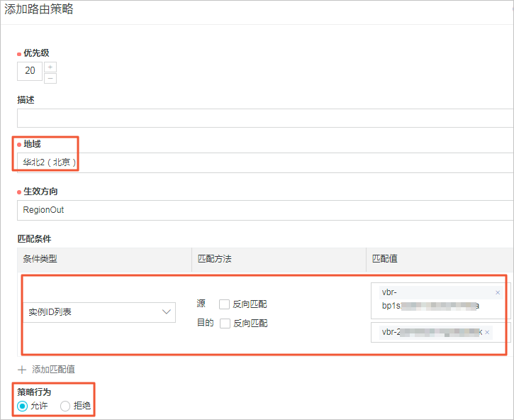Remove the vbr-2 destination instance tag
The image size is (514, 420).
(x=487, y=333)
